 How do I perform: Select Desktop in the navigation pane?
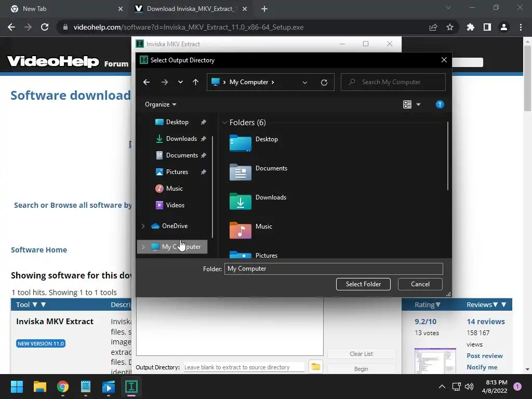point(177,122)
